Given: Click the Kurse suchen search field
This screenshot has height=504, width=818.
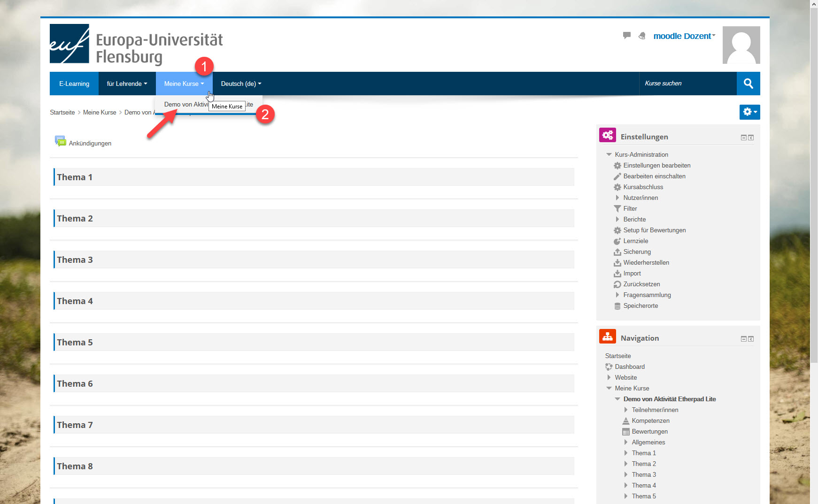Looking at the screenshot, I should (x=687, y=84).
